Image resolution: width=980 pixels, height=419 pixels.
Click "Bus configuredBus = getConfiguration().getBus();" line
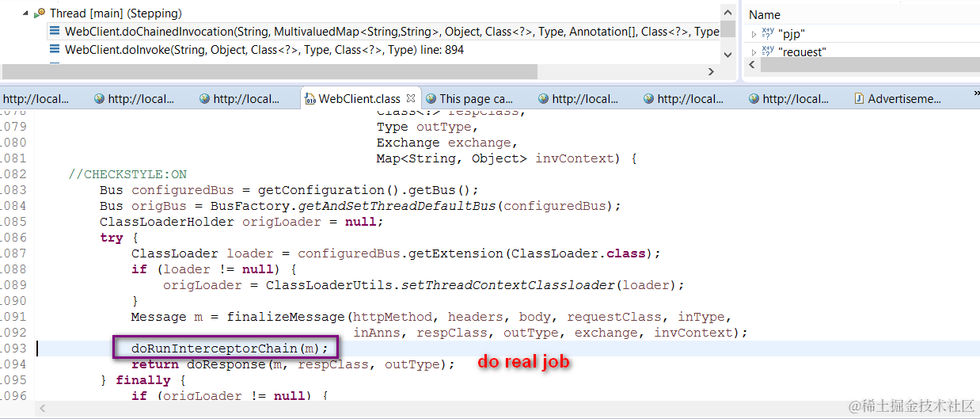tap(290, 190)
